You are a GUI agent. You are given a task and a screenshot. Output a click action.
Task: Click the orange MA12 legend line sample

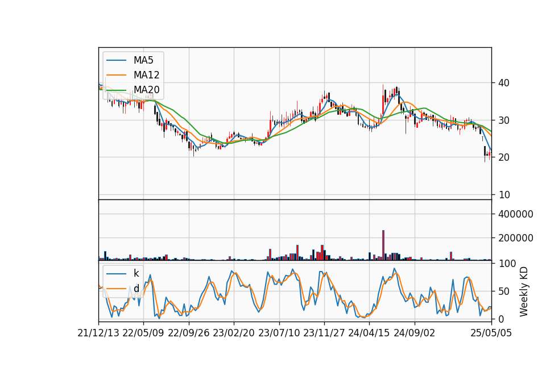pyautogui.click(x=116, y=75)
